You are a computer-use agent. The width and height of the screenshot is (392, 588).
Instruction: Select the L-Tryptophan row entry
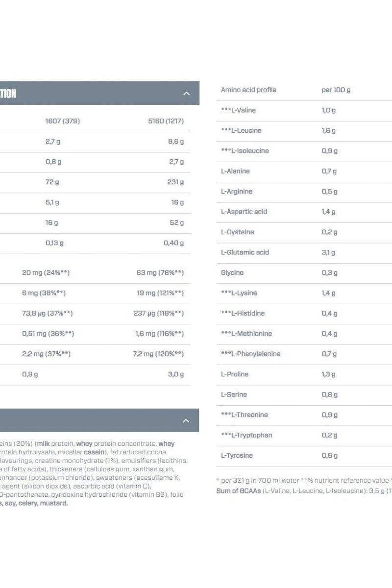[x=247, y=435]
